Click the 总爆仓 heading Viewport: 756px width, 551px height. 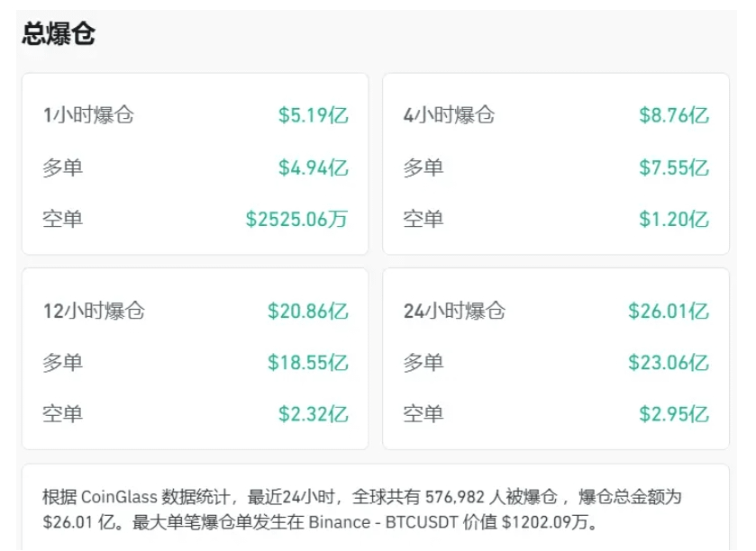(x=59, y=34)
